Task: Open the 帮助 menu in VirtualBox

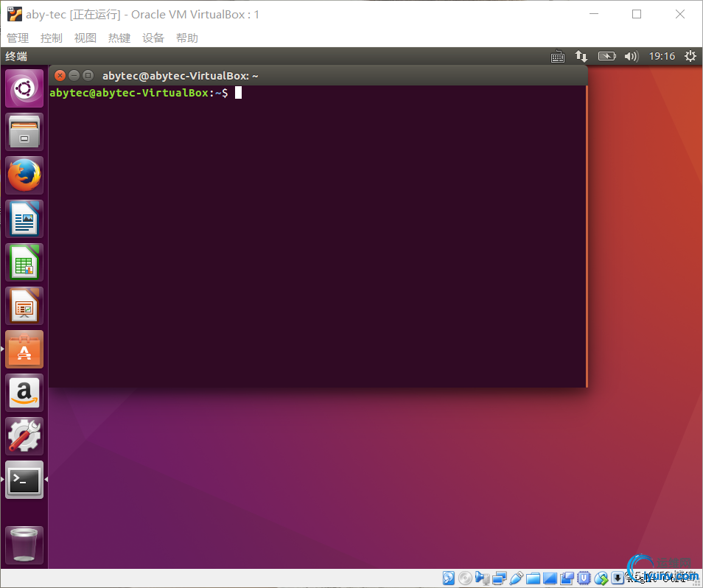Action: [x=187, y=38]
